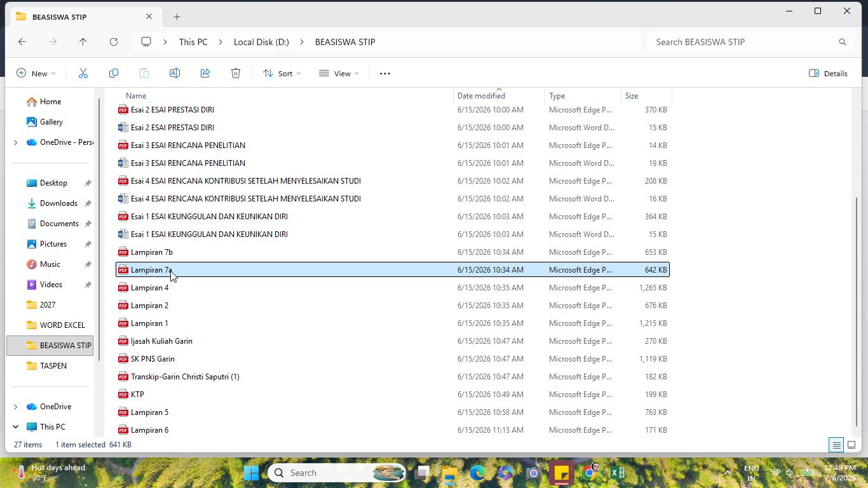Toggle the Details pane button
The image size is (868, 488).
(828, 73)
